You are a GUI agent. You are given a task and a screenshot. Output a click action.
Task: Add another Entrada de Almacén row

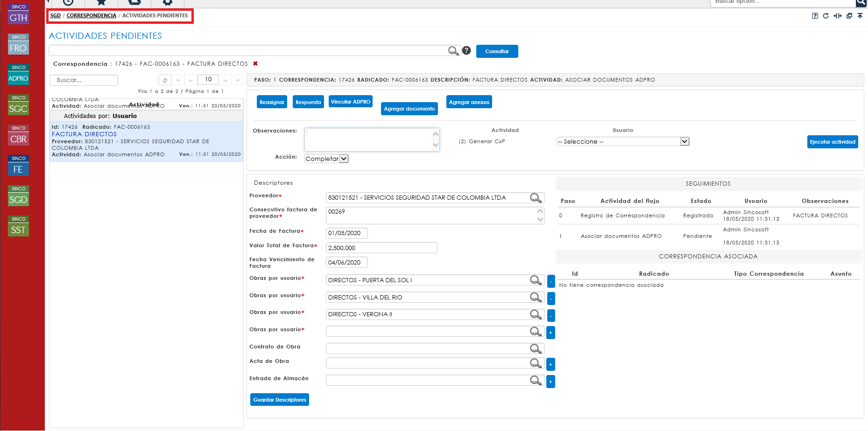551,382
